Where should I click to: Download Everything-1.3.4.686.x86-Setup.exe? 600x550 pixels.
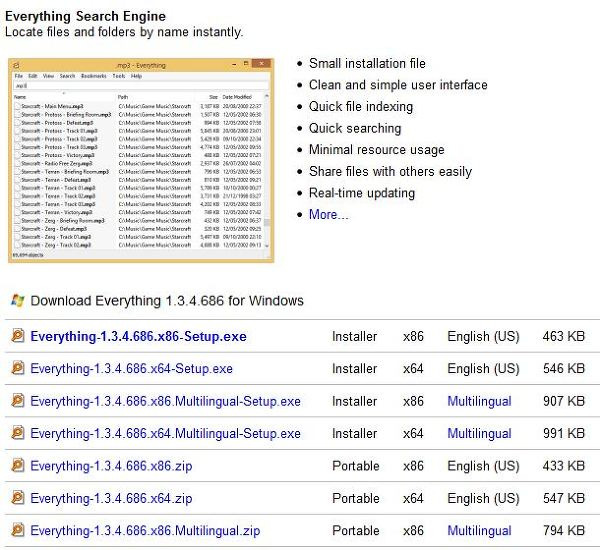click(x=139, y=336)
